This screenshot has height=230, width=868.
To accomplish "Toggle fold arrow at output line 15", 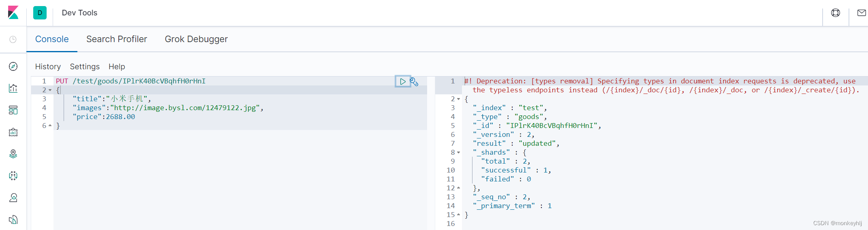I will click(x=459, y=215).
